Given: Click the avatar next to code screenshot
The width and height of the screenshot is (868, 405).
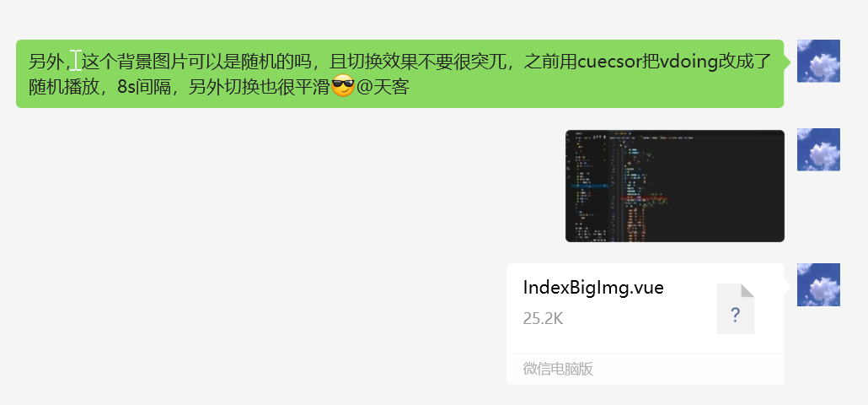Looking at the screenshot, I should point(818,149).
